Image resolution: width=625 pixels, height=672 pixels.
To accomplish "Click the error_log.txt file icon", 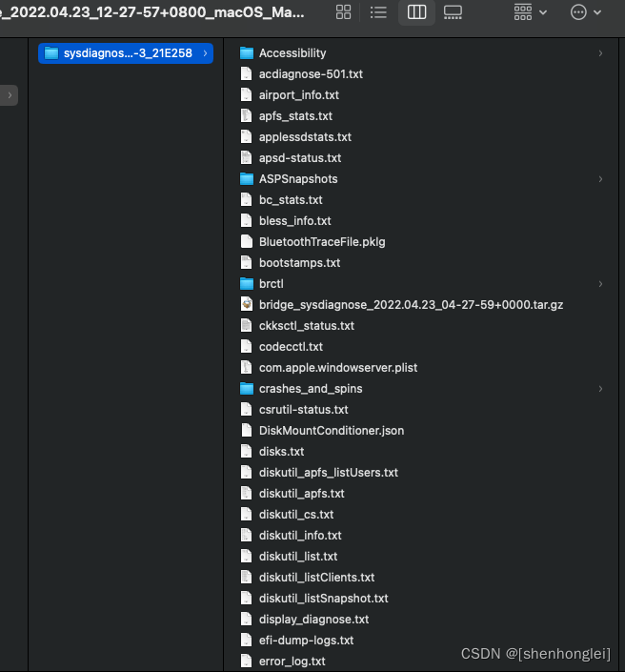I will click(x=247, y=662).
